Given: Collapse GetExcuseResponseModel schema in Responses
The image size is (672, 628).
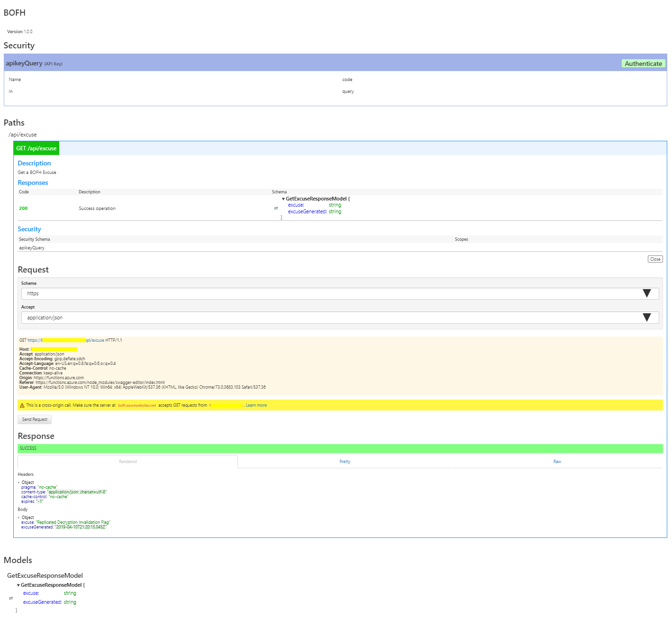Looking at the screenshot, I should point(283,199).
